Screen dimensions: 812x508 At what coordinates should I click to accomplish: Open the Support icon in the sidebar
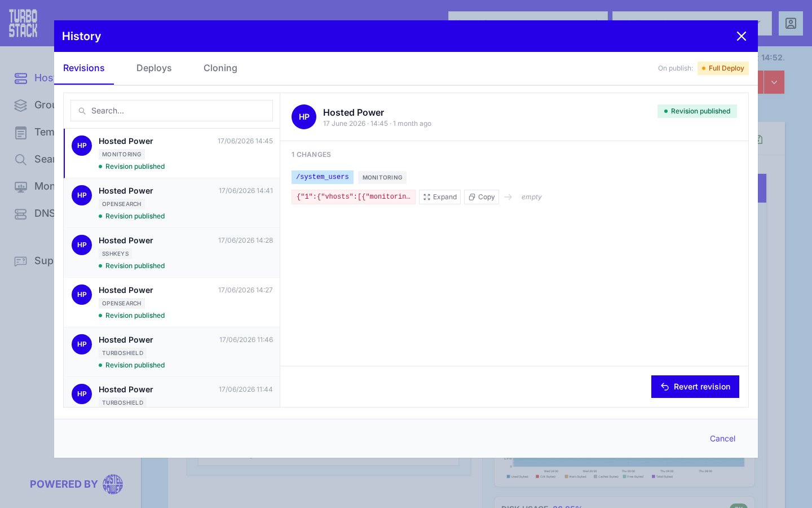tap(21, 261)
